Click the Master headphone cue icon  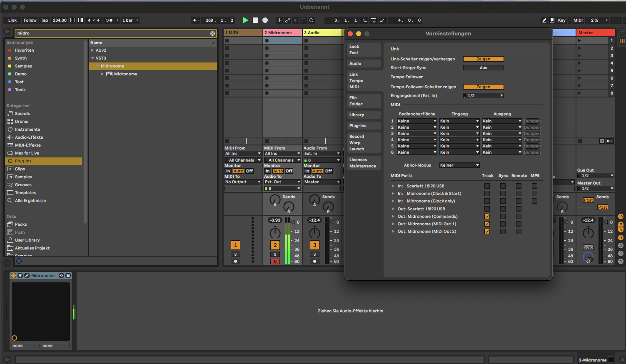[x=588, y=261]
